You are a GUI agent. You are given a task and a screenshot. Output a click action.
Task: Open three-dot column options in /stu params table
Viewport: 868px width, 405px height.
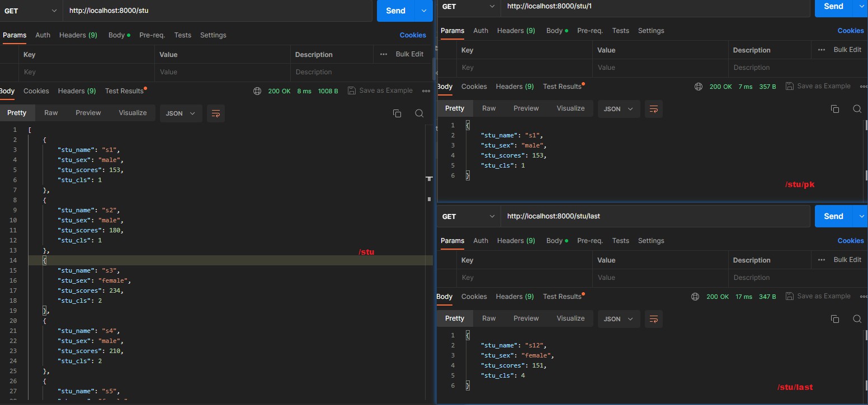click(383, 54)
